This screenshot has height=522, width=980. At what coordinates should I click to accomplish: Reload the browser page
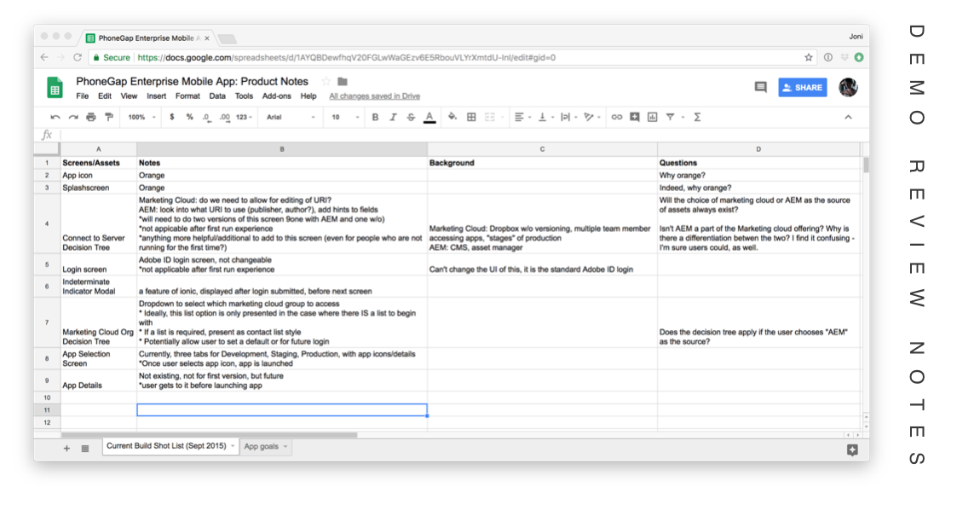pyautogui.click(x=78, y=58)
